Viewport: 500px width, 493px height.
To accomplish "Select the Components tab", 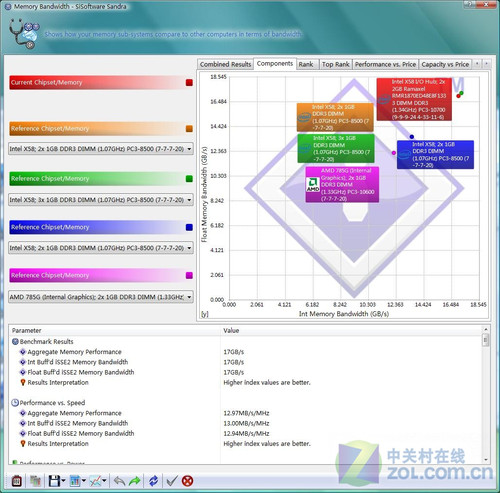I will coord(275,64).
